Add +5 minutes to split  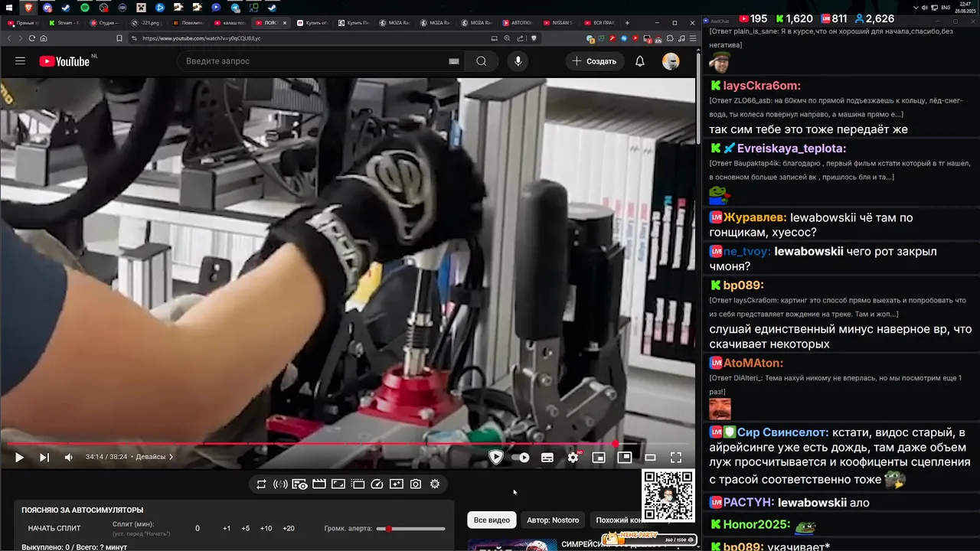coord(246,529)
